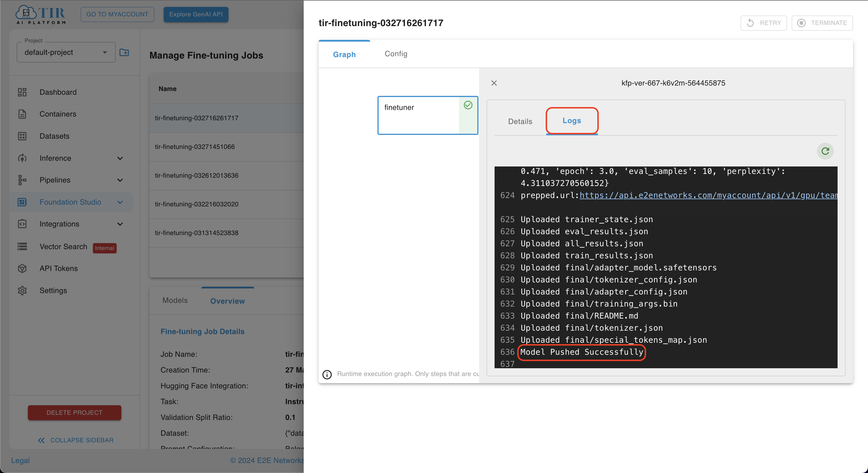Click the Datasets icon in sidebar
Viewport: 868px width, 473px height.
pos(22,136)
